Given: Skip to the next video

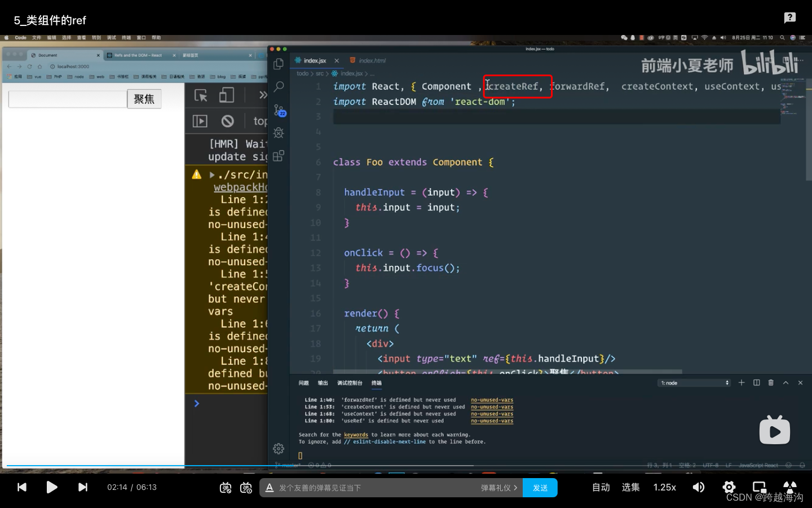Looking at the screenshot, I should point(82,487).
